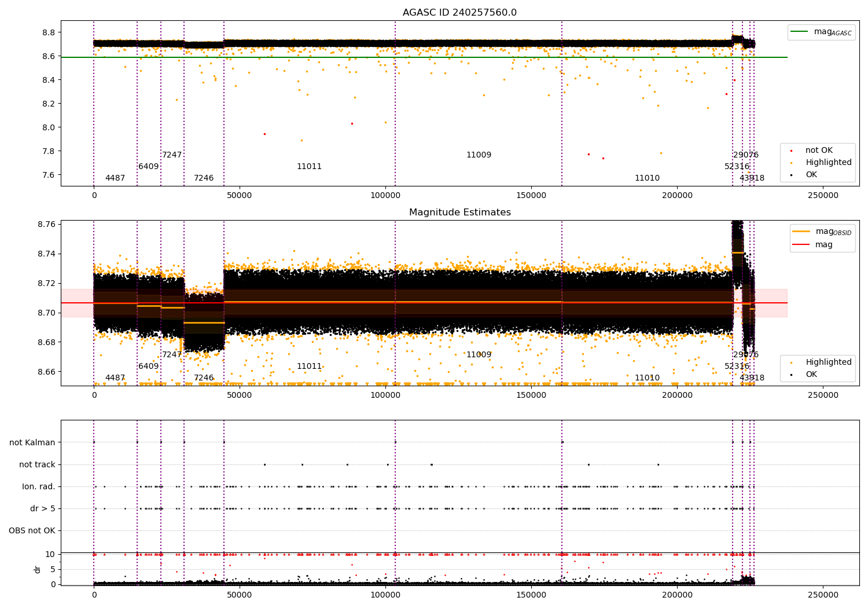Click the "not Kalman" row label

pyautogui.click(x=32, y=442)
